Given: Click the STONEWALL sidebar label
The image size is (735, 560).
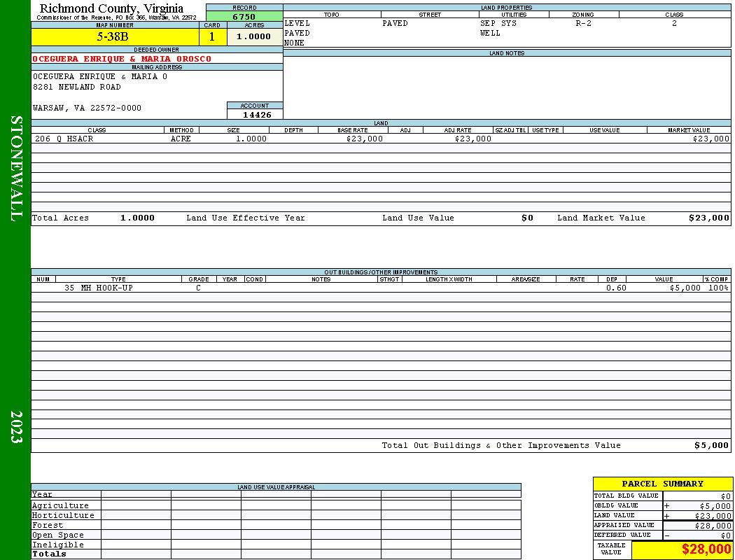Looking at the screenshot, I should (x=16, y=169).
